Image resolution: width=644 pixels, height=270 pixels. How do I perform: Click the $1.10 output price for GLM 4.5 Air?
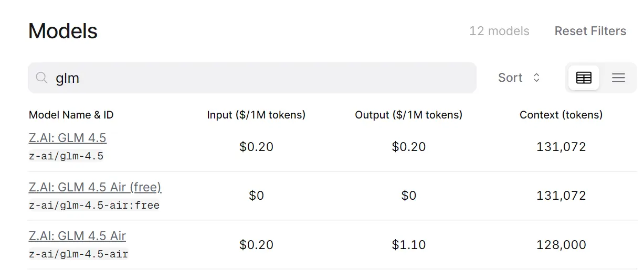coord(408,245)
